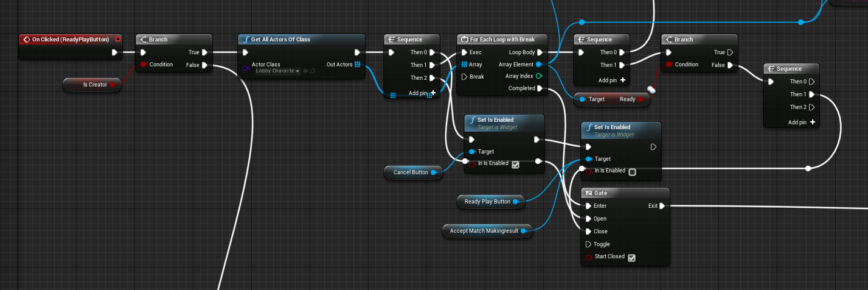Select the Is Creator variable node

pos(92,85)
